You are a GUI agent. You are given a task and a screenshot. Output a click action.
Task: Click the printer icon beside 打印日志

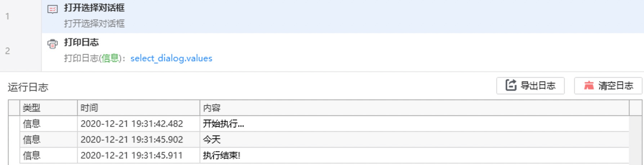(x=53, y=44)
